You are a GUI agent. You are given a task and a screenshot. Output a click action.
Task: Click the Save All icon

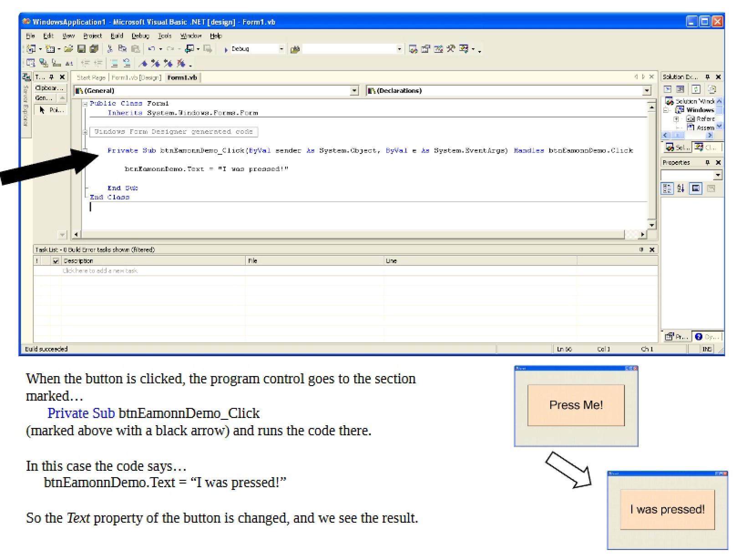[x=94, y=49]
